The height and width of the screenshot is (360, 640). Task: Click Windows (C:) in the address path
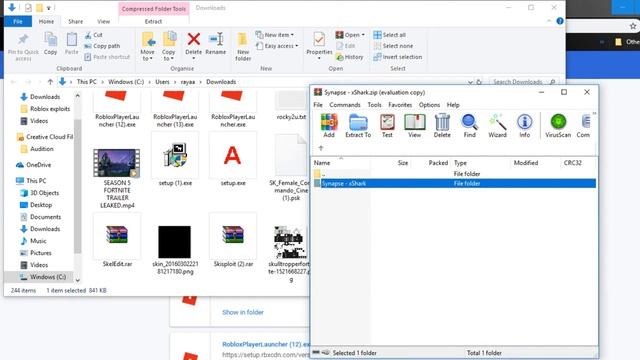pyautogui.click(x=126, y=82)
